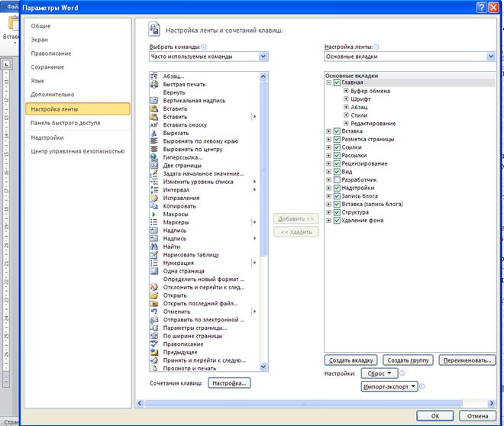Click the help question mark button

click(x=481, y=8)
